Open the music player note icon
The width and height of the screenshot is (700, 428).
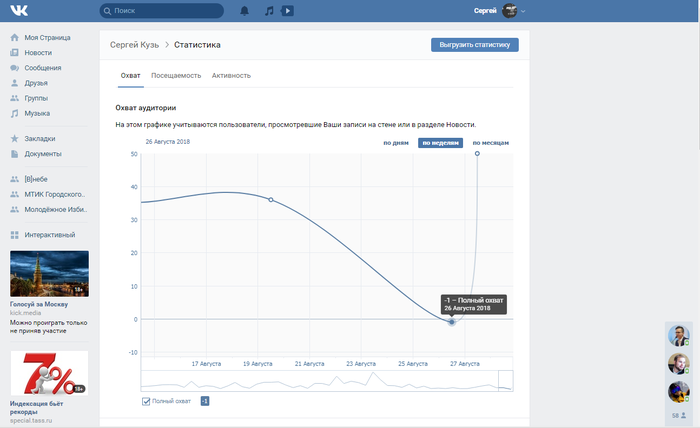[268, 11]
